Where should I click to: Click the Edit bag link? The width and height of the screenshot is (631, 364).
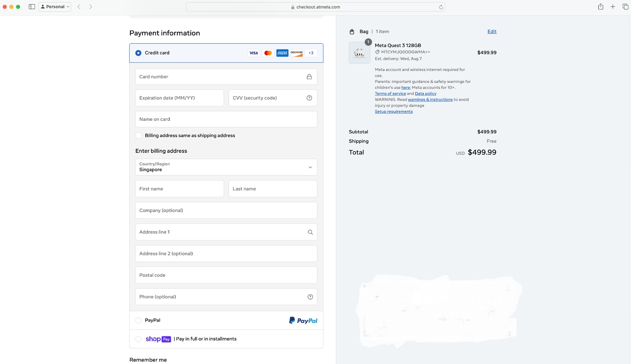tap(492, 32)
